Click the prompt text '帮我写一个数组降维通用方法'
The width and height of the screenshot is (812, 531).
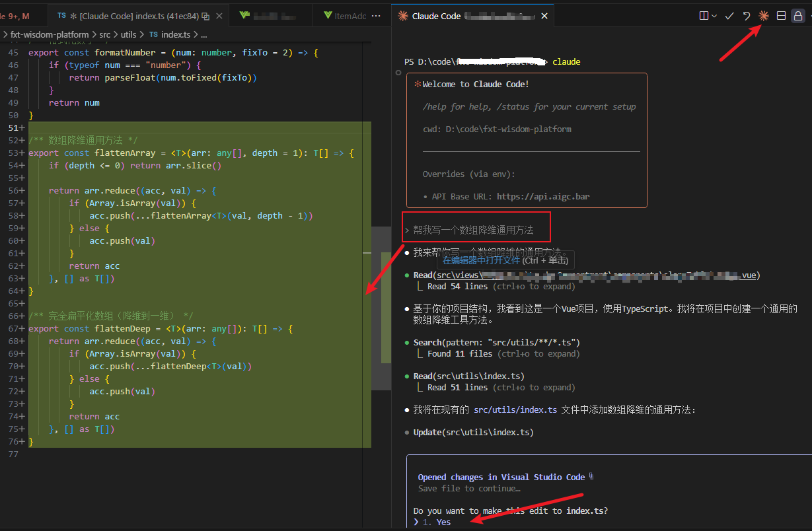[x=473, y=230]
